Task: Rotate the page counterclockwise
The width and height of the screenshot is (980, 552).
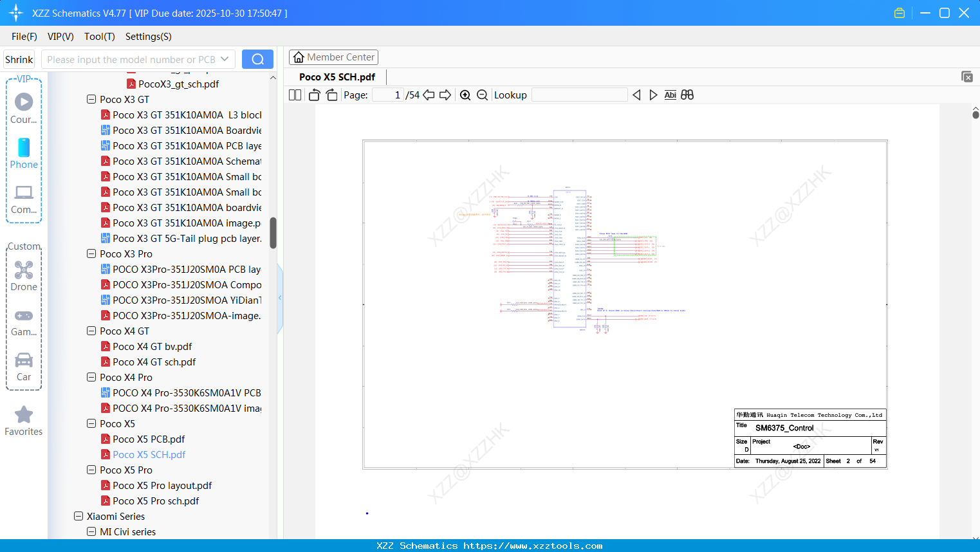Action: pos(314,95)
